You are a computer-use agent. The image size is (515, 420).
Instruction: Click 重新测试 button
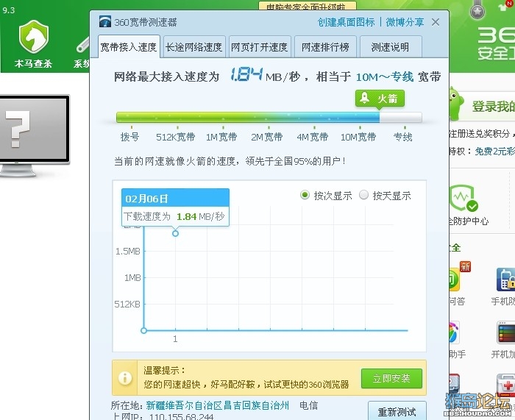[x=397, y=410]
